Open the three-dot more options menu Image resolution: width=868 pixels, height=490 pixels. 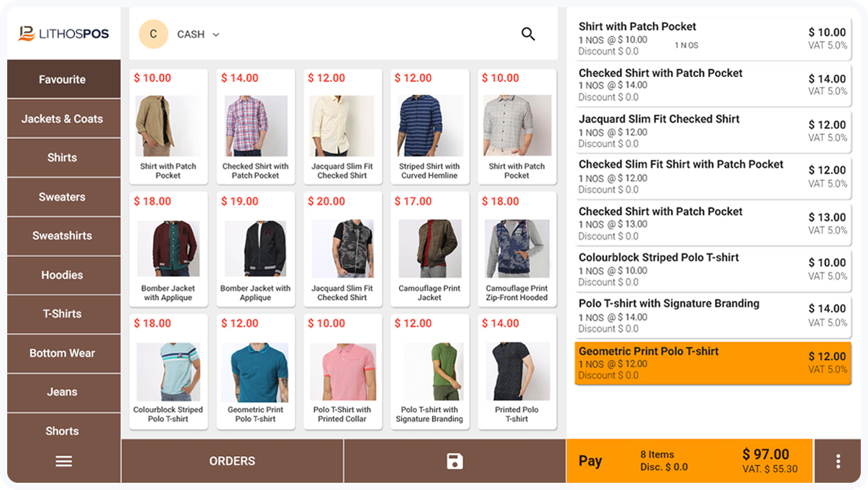pos(838,461)
